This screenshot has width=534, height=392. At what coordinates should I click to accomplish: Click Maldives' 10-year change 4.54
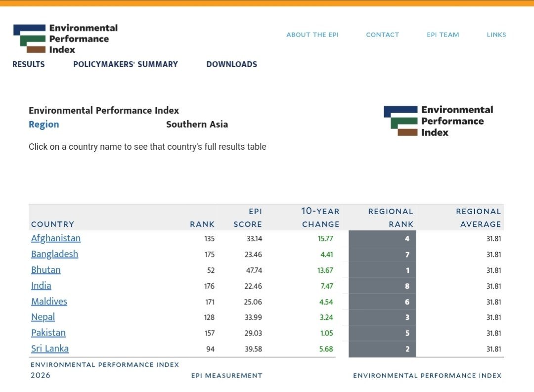326,302
